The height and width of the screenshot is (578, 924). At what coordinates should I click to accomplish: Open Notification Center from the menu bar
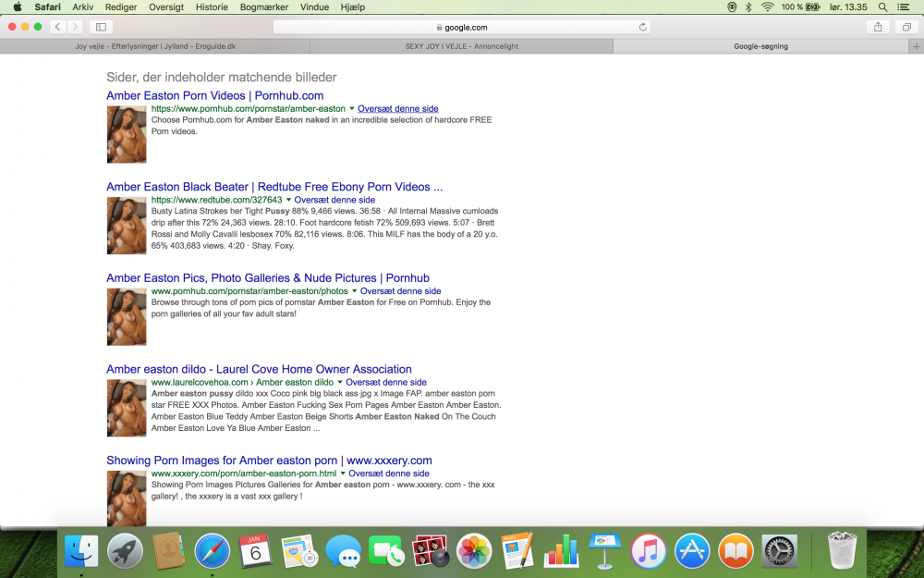coord(903,7)
